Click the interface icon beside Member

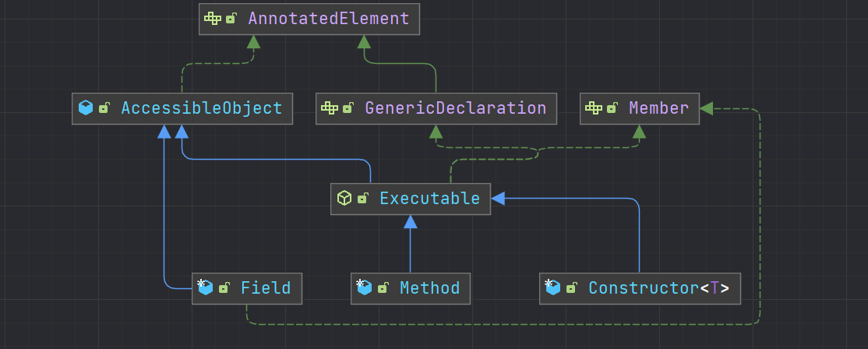(x=594, y=108)
